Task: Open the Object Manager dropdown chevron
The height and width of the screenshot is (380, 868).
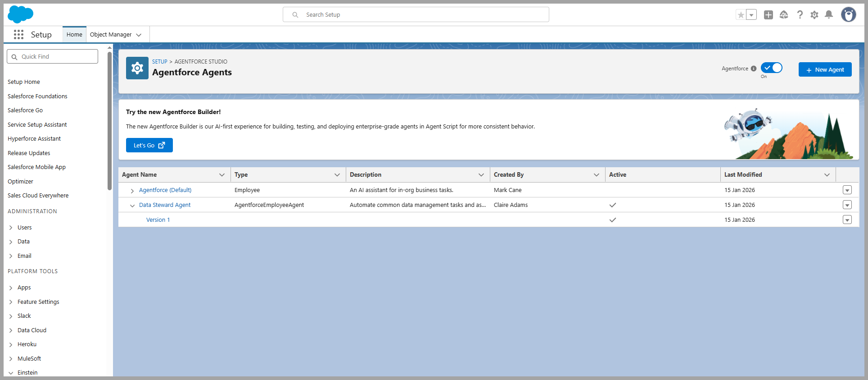Action: click(x=139, y=35)
